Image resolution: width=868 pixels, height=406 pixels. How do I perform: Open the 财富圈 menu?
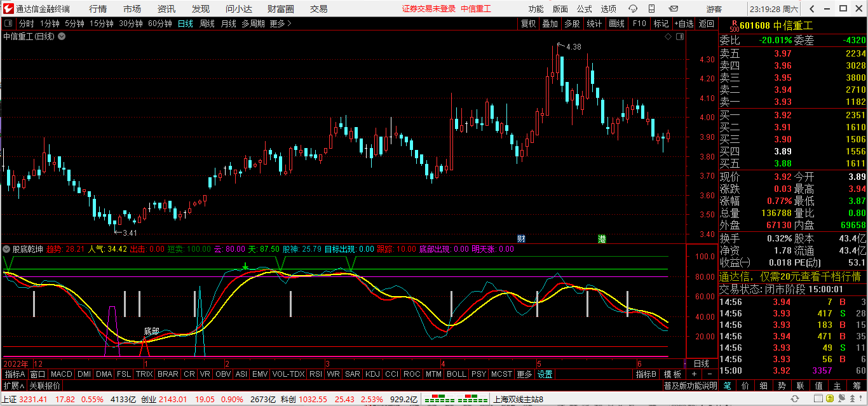(x=281, y=9)
